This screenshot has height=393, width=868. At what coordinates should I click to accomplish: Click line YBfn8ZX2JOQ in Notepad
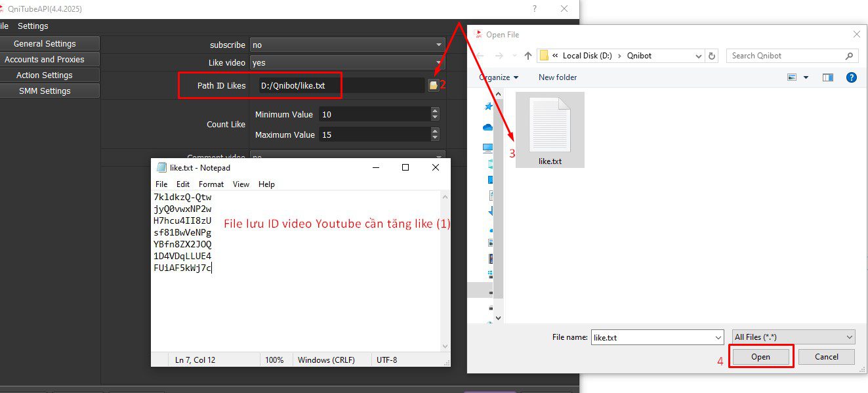pos(182,244)
